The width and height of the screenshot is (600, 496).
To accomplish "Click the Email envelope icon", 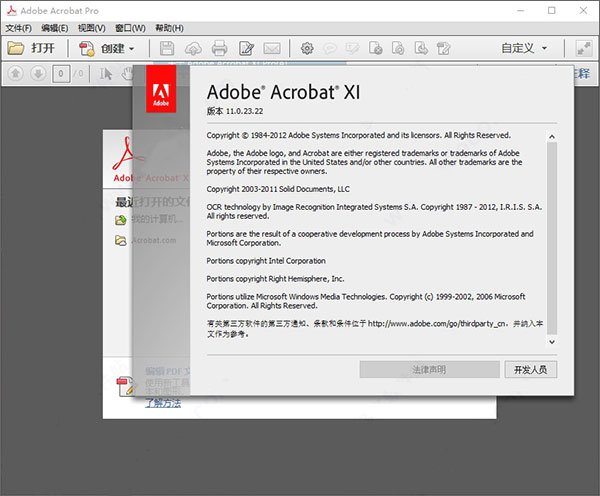I will pyautogui.click(x=272, y=49).
